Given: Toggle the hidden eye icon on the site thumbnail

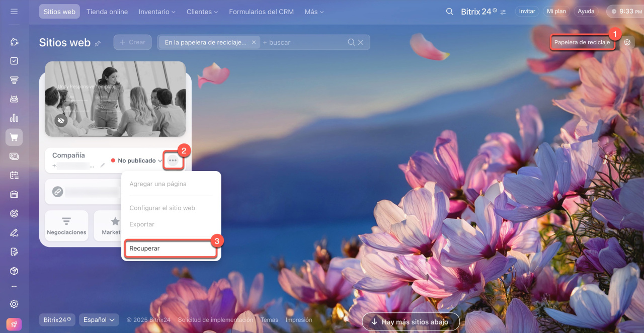Looking at the screenshot, I should [61, 120].
